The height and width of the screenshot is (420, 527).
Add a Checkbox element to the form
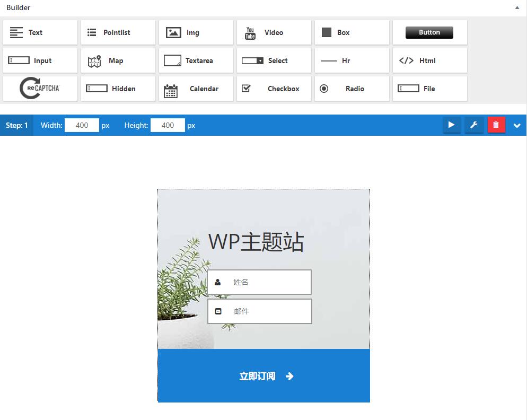[274, 89]
